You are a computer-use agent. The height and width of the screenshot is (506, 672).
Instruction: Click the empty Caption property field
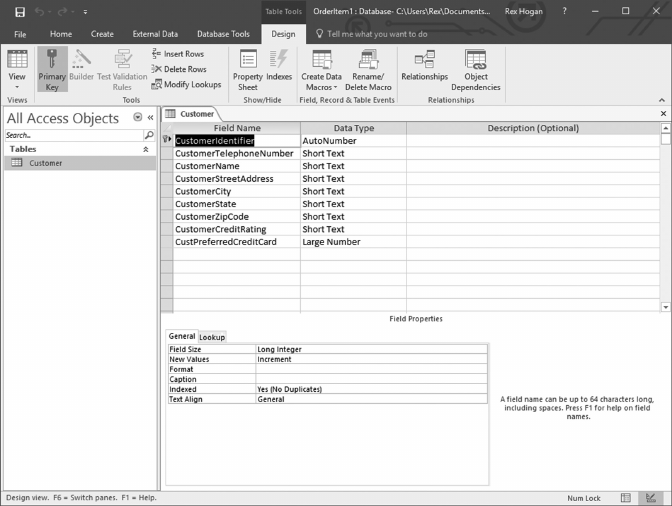click(x=371, y=379)
